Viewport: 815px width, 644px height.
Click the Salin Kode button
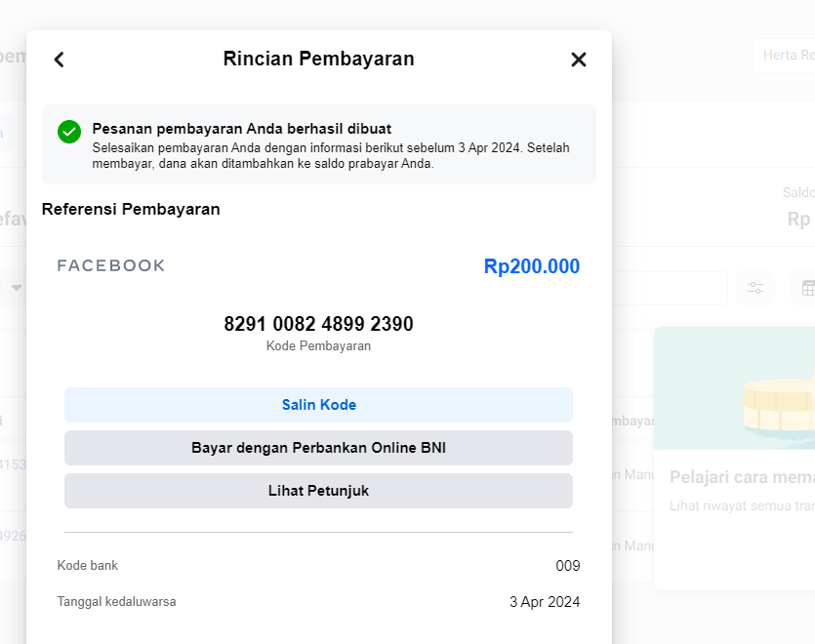pyautogui.click(x=318, y=405)
